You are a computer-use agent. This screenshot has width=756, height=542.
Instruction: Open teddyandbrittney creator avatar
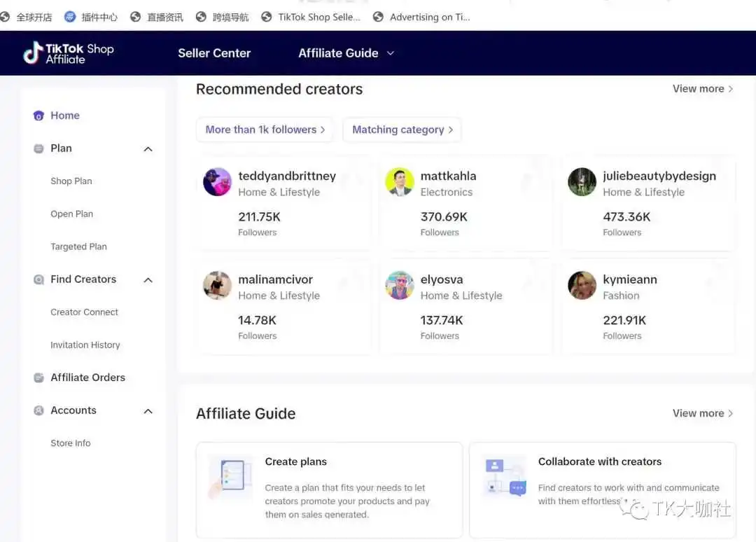[x=217, y=182]
